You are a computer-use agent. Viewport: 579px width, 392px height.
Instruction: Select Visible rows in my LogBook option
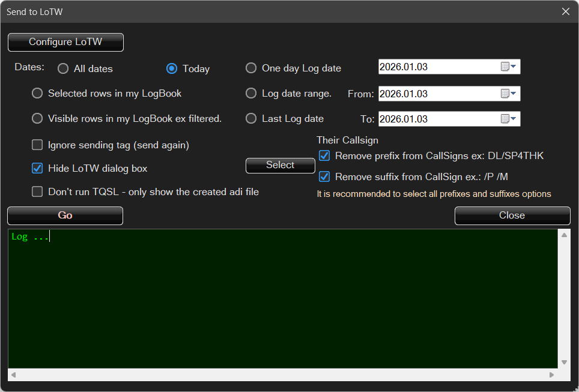pos(37,118)
